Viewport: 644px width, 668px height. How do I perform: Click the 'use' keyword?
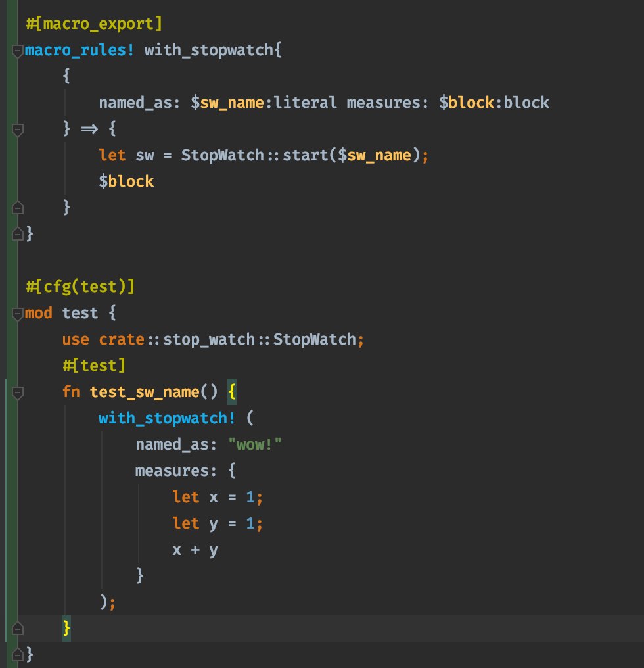(76, 339)
